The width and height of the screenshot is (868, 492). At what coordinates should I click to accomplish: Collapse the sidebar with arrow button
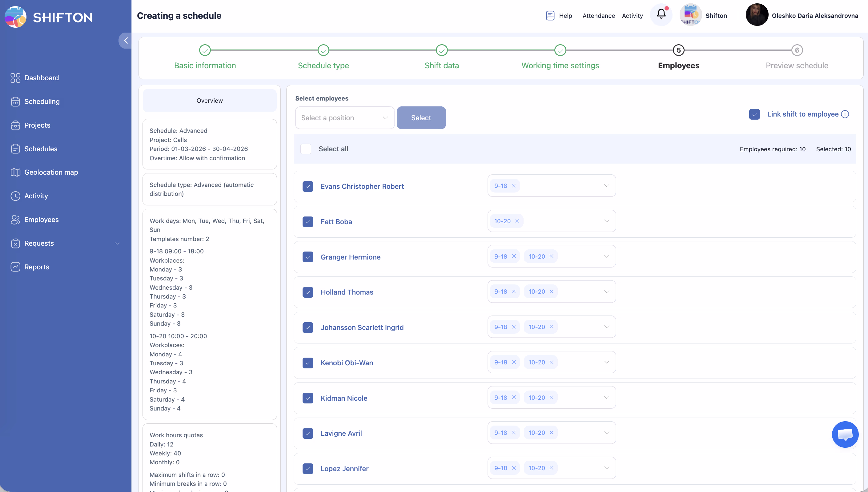pyautogui.click(x=126, y=41)
